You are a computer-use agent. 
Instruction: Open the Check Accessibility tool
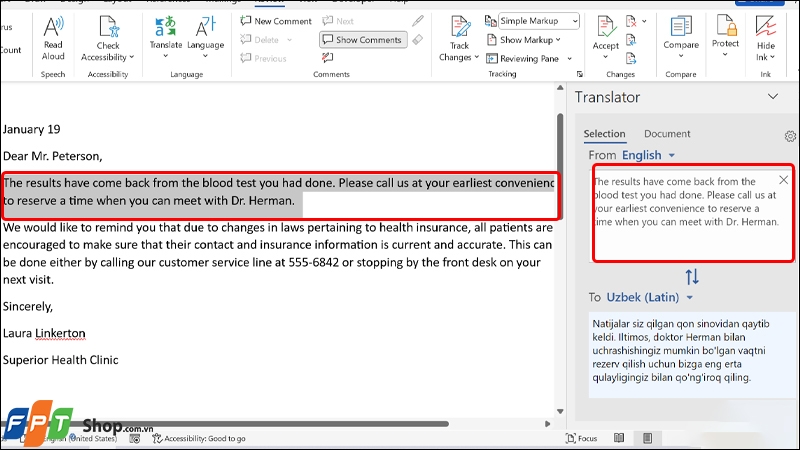(108, 38)
